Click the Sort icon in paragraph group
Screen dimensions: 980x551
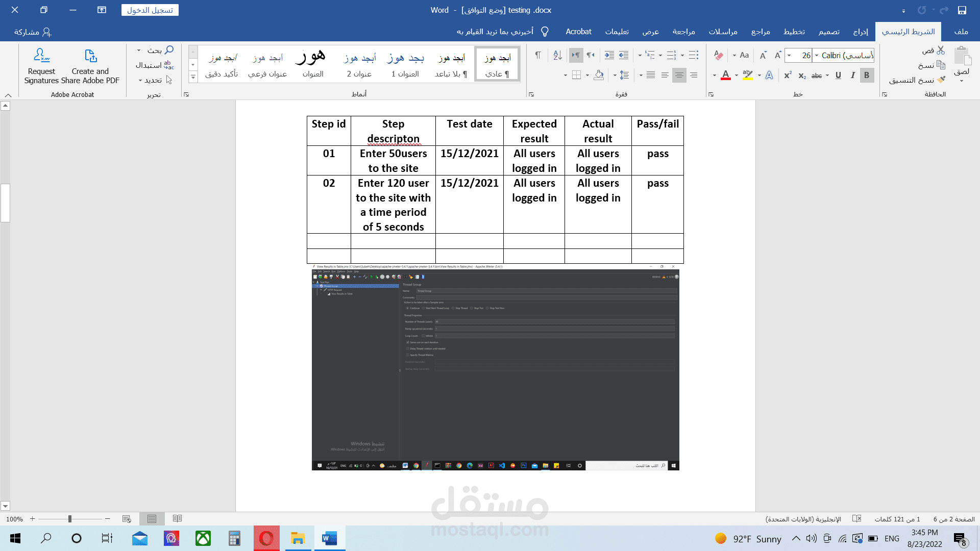pos(557,55)
